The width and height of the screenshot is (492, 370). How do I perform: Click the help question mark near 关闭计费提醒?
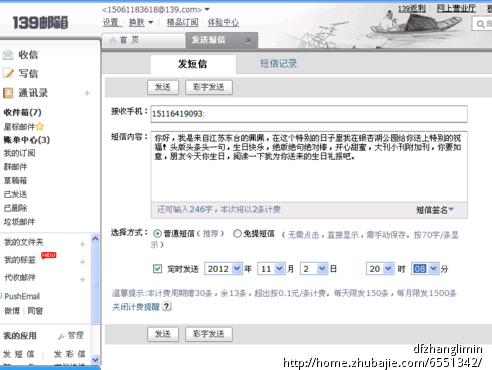point(167,306)
